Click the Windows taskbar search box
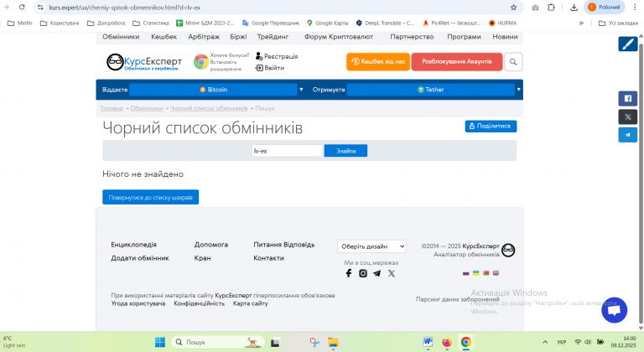644x352 pixels. click(216, 342)
